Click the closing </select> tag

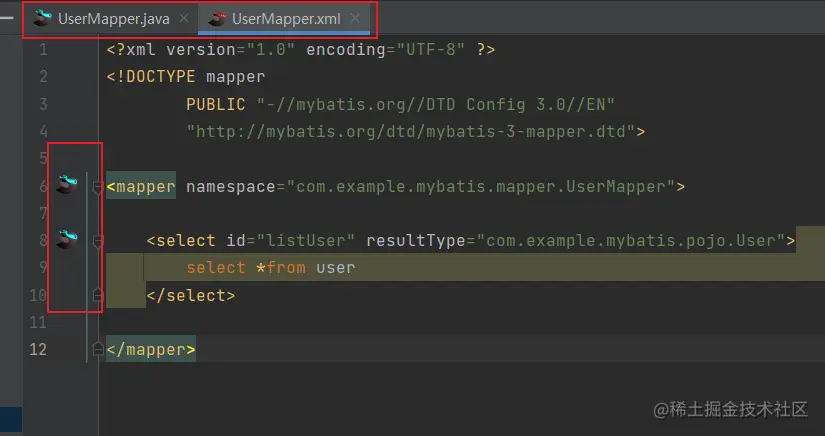point(190,296)
